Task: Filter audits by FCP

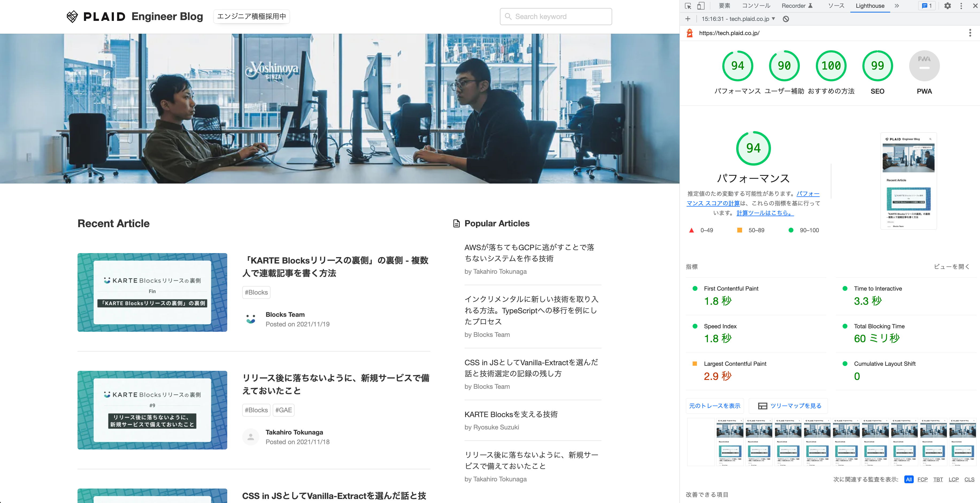Action: (x=922, y=479)
